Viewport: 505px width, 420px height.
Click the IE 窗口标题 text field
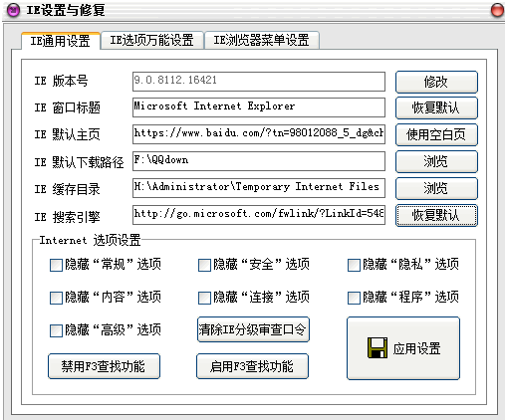coord(259,107)
